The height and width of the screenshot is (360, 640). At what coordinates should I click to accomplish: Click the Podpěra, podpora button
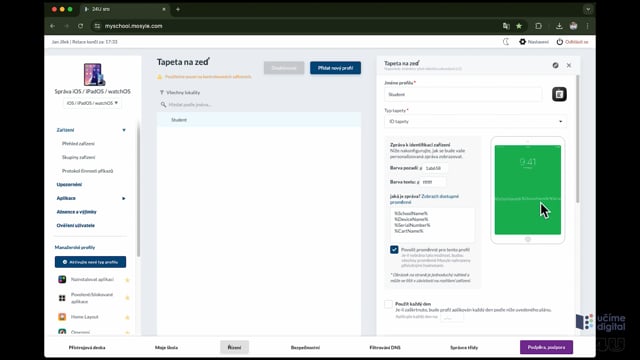click(546, 347)
